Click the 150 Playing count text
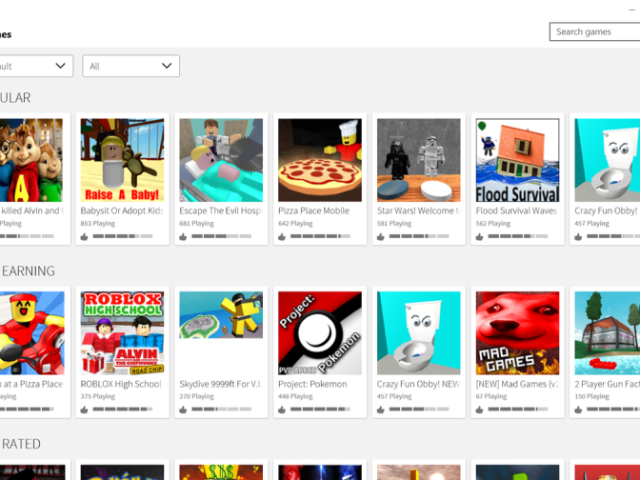Image resolution: width=640 pixels, height=480 pixels. (592, 396)
